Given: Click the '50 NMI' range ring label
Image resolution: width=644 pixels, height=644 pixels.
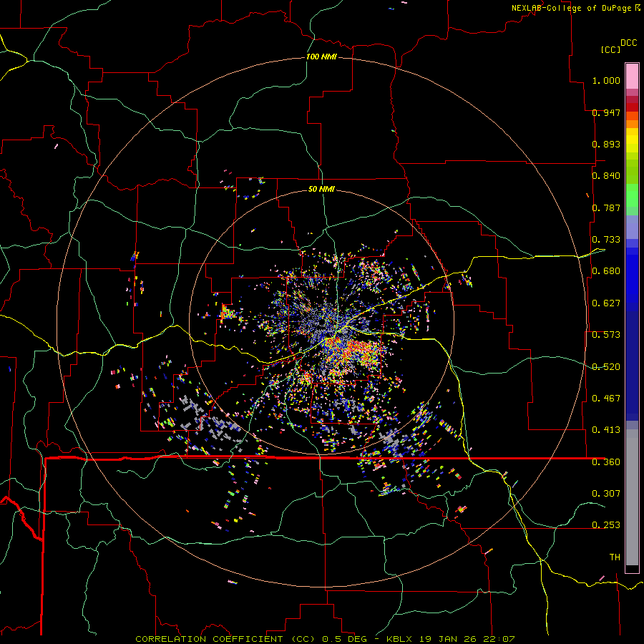Looking at the screenshot, I should coord(321,190).
